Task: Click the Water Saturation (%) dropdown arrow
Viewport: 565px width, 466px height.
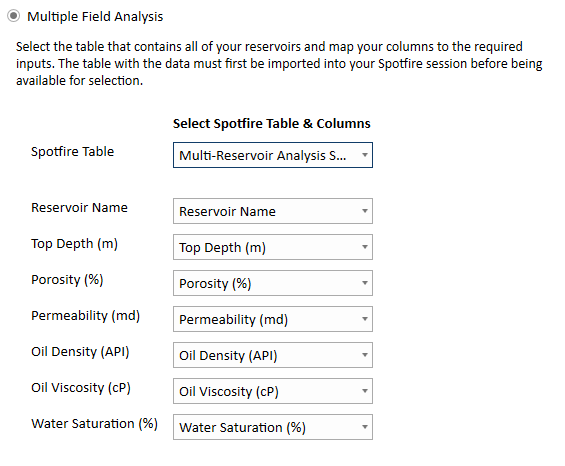Action: pos(365,427)
